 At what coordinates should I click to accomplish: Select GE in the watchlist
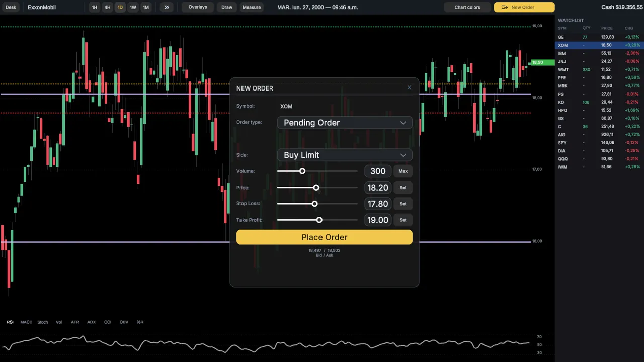(599, 37)
